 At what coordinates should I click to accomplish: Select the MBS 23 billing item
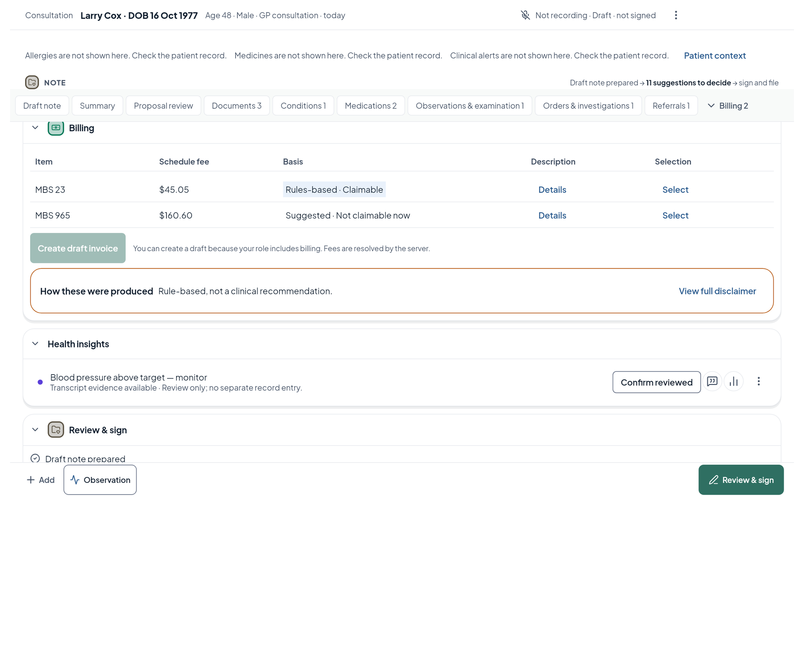(675, 189)
